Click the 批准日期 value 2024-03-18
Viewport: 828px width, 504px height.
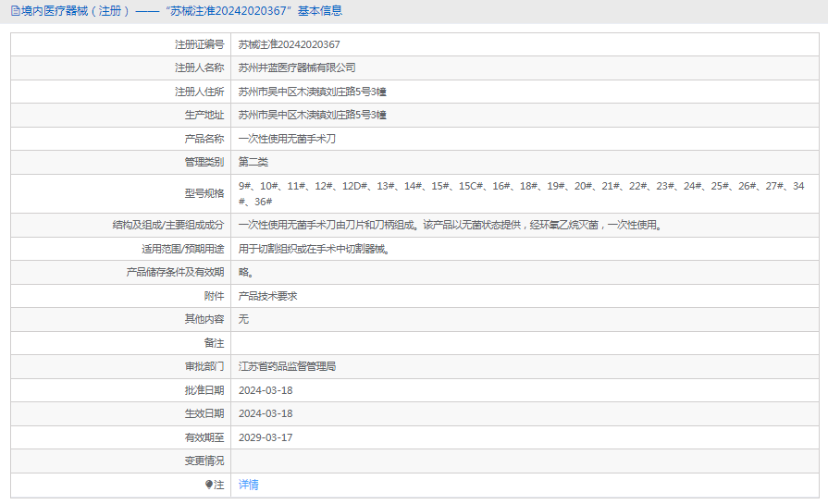coord(266,390)
